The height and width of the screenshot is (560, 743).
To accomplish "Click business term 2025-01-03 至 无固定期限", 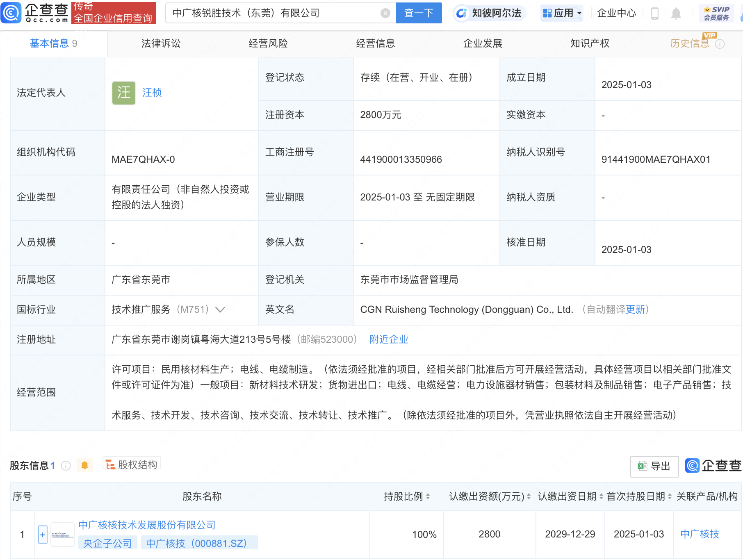I will pos(417,197).
